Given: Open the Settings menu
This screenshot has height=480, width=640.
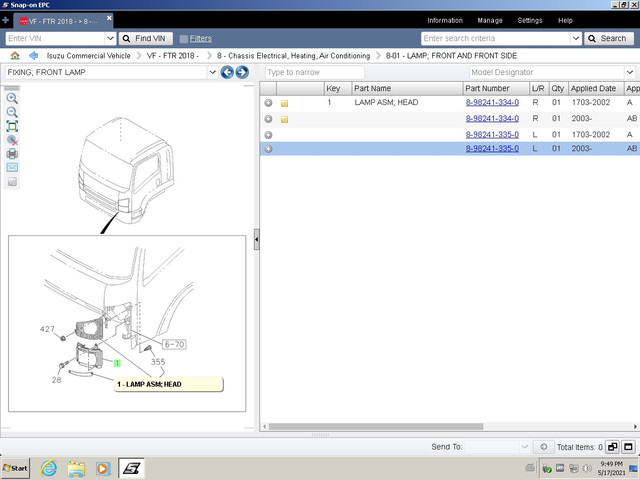Looking at the screenshot, I should [530, 20].
